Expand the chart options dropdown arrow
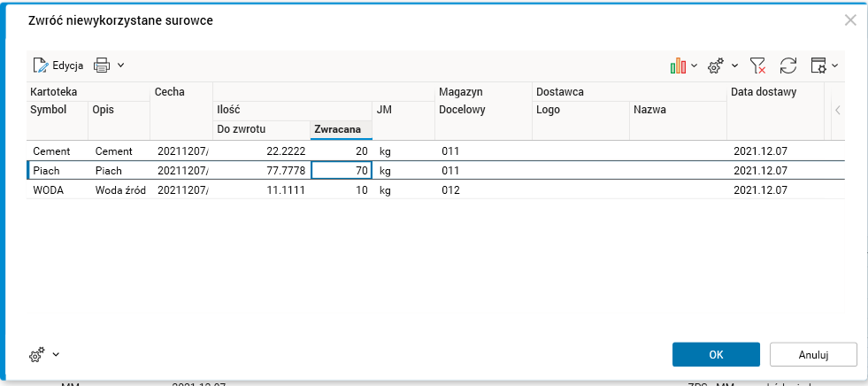 click(695, 66)
